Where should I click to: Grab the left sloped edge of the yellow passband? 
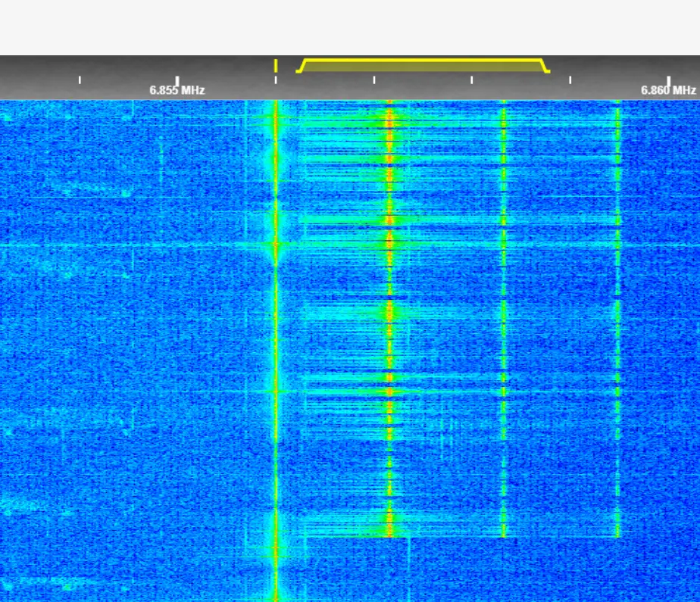pyautogui.click(x=301, y=67)
